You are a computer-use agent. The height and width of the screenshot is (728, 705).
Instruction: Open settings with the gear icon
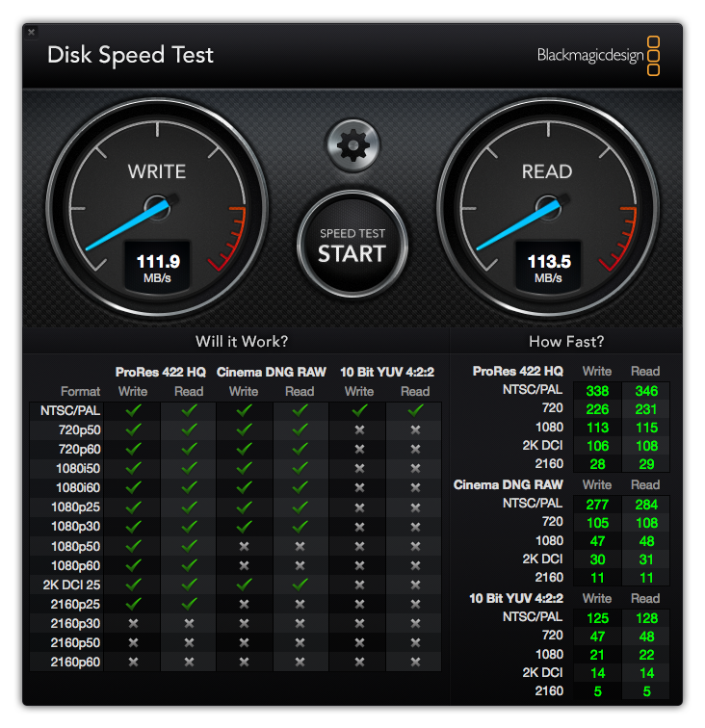tap(352, 145)
